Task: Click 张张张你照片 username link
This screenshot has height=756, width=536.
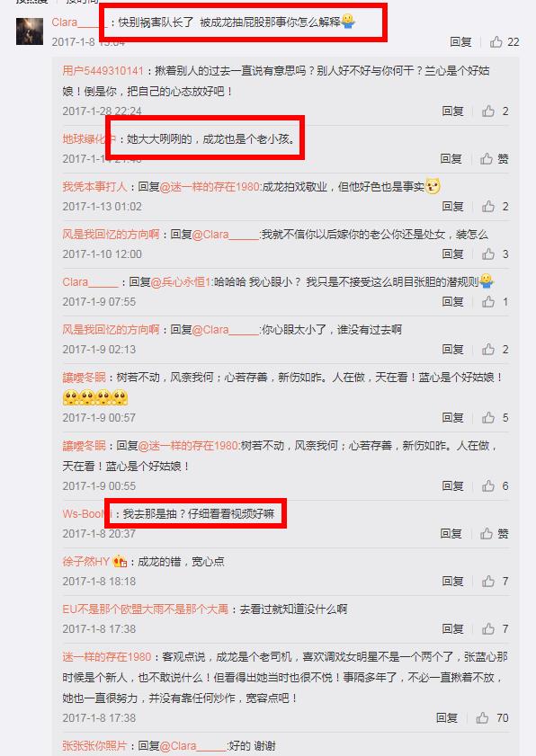Action: 94,746
